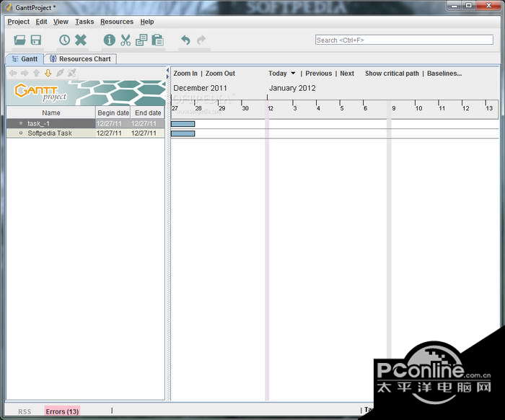The width and height of the screenshot is (505, 420).
Task: Click the Open project toolbar icon
Action: (19, 40)
